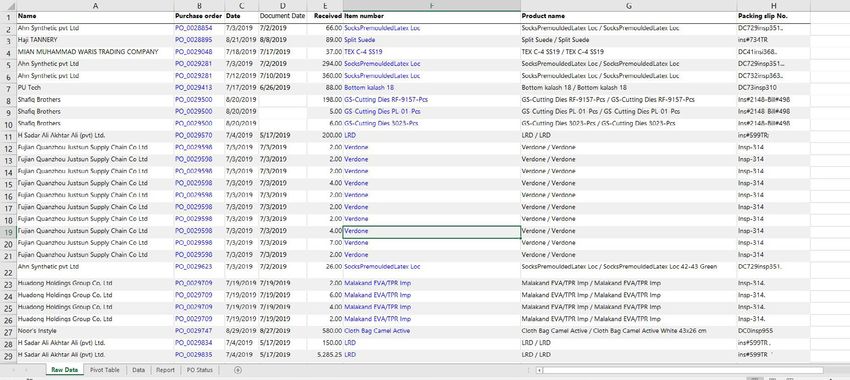Image resolution: width=850 pixels, height=380 pixels.
Task: Open purchase order link PO_0029834
Action: pos(194,343)
